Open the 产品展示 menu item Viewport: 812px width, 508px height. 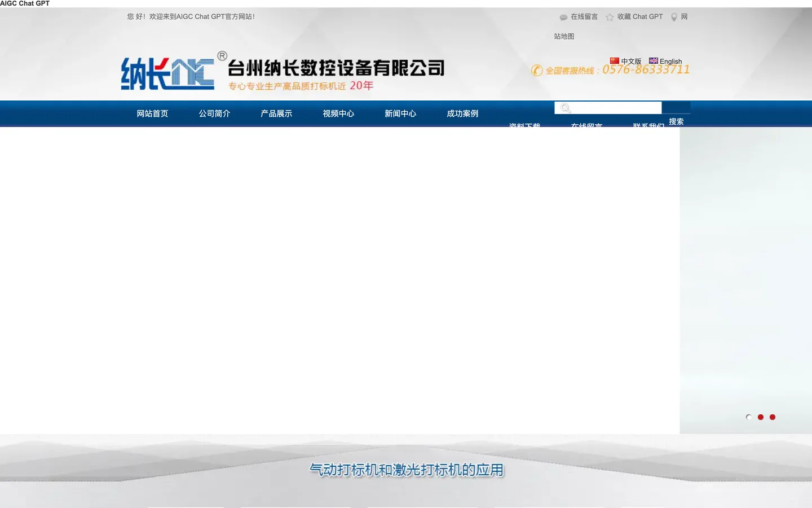click(276, 113)
